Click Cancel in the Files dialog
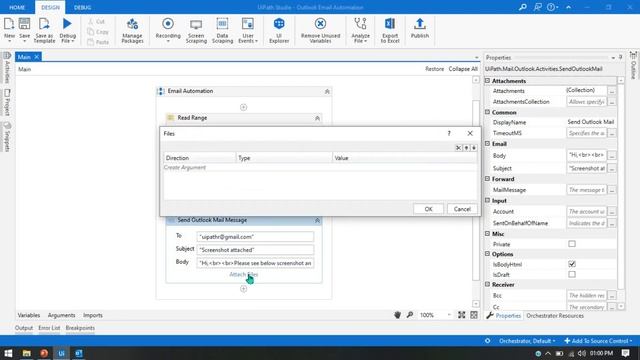The height and width of the screenshot is (360, 640). pos(462,209)
